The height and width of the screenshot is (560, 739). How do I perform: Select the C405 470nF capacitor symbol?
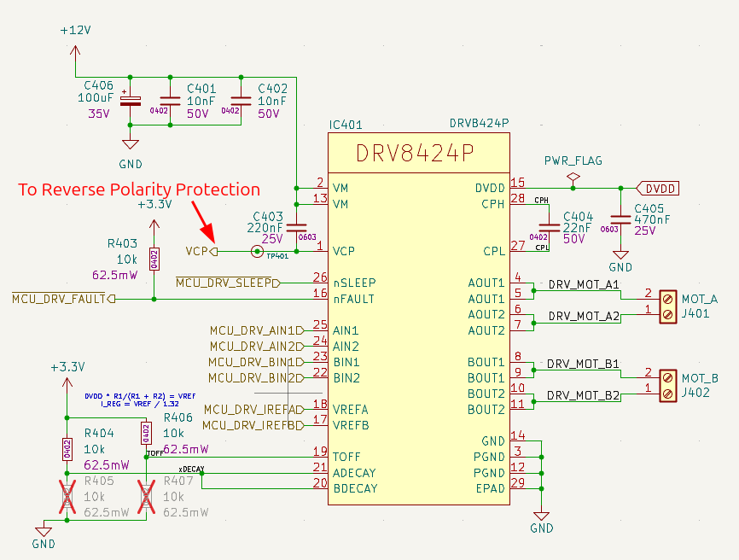point(620,219)
